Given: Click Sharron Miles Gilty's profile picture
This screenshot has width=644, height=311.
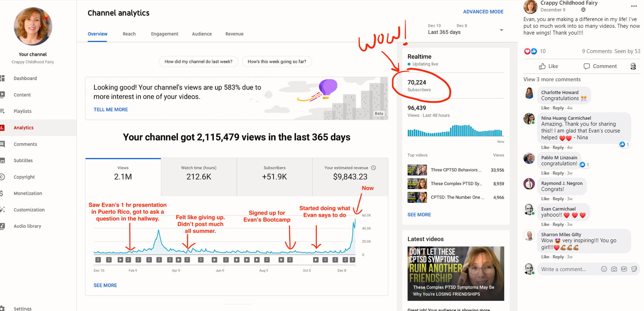Looking at the screenshot, I should tap(529, 235).
